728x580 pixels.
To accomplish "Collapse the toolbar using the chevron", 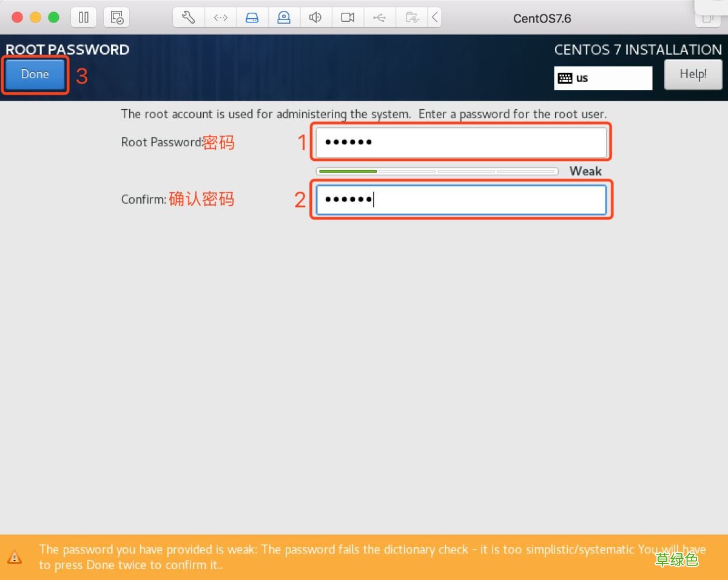I will point(435,17).
